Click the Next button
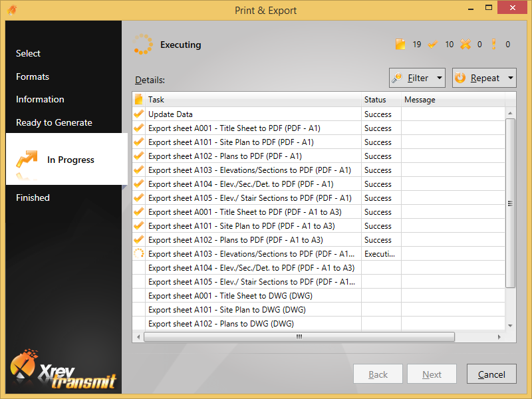 (x=432, y=374)
